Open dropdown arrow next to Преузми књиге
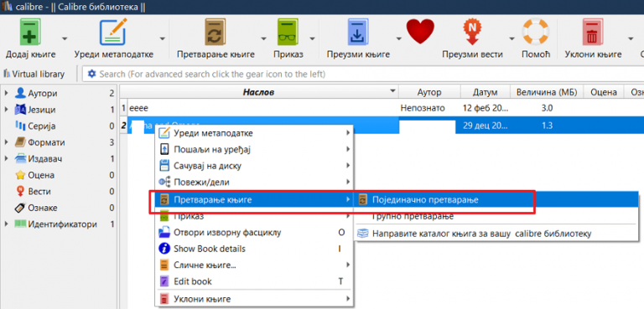Screen dimensions: 644x309 [398, 39]
